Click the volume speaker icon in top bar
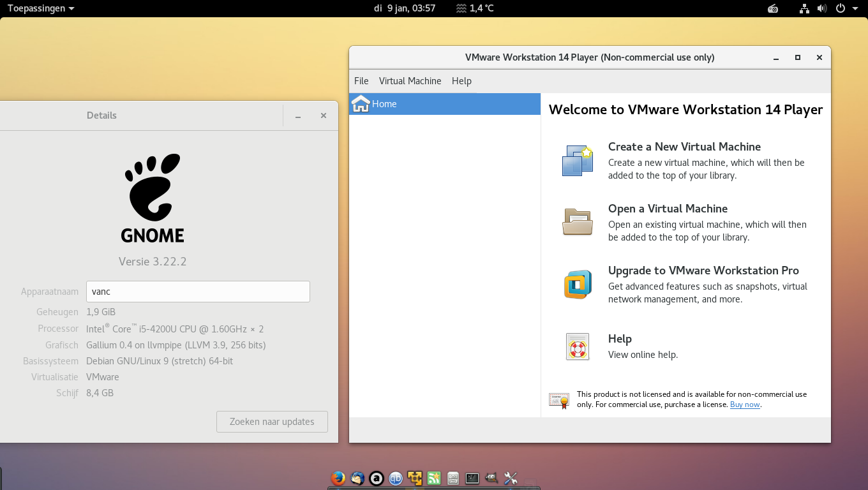The width and height of the screenshot is (868, 490). 822,8
